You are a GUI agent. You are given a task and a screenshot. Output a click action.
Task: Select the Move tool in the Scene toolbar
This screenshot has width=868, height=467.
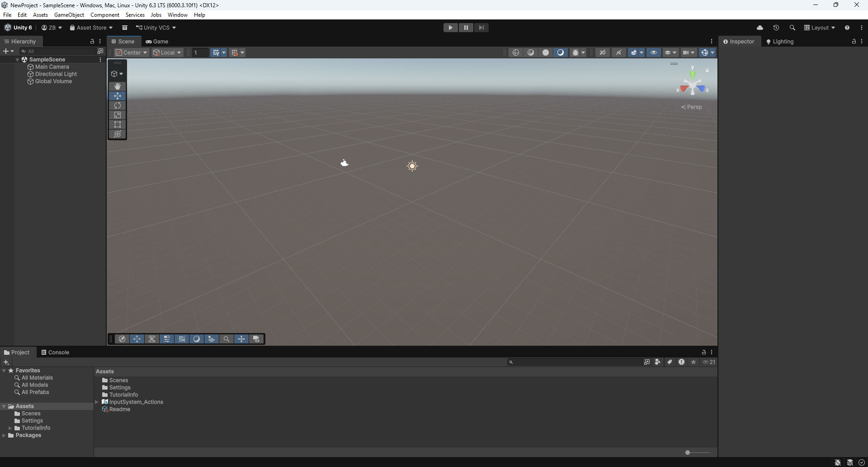coord(117,96)
